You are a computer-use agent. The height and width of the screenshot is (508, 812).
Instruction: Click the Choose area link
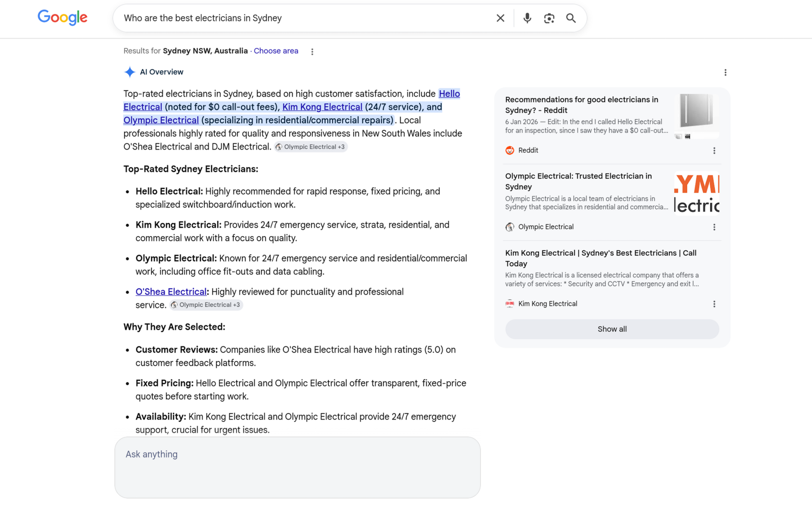click(x=276, y=51)
